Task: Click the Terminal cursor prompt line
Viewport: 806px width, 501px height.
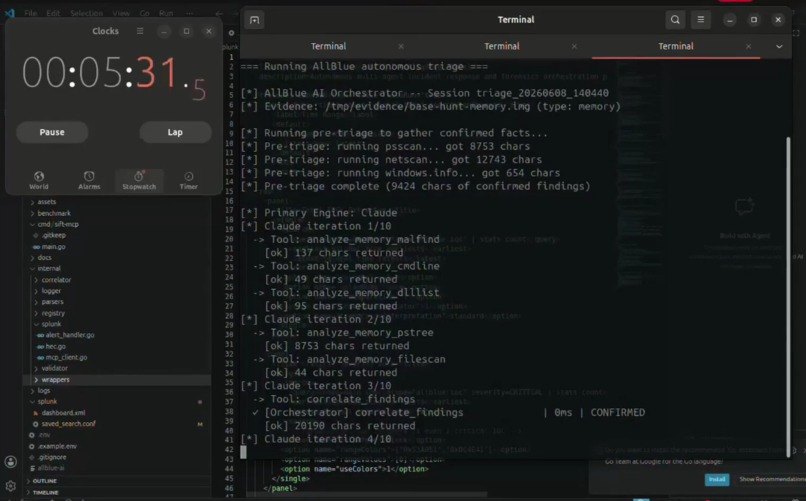Action: click(x=243, y=452)
